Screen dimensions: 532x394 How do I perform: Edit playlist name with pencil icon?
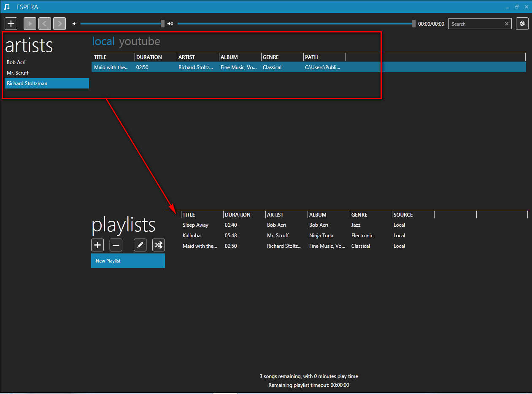pos(140,245)
